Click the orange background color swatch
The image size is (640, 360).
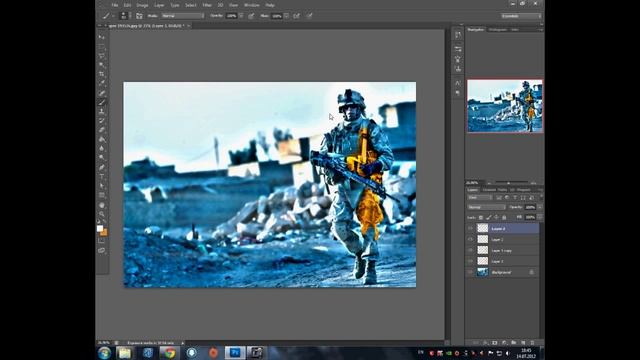coord(104,233)
